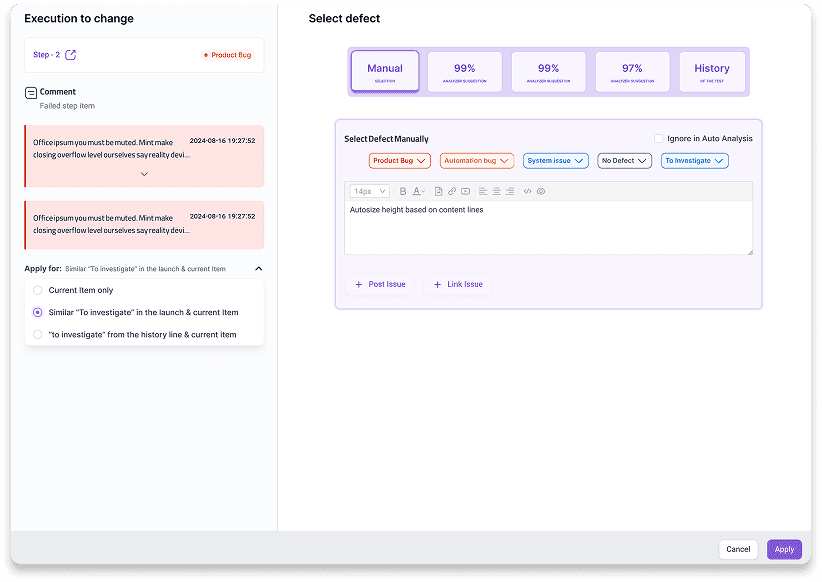Click the insert file icon in editor
The image size is (822, 582).
[x=439, y=191]
